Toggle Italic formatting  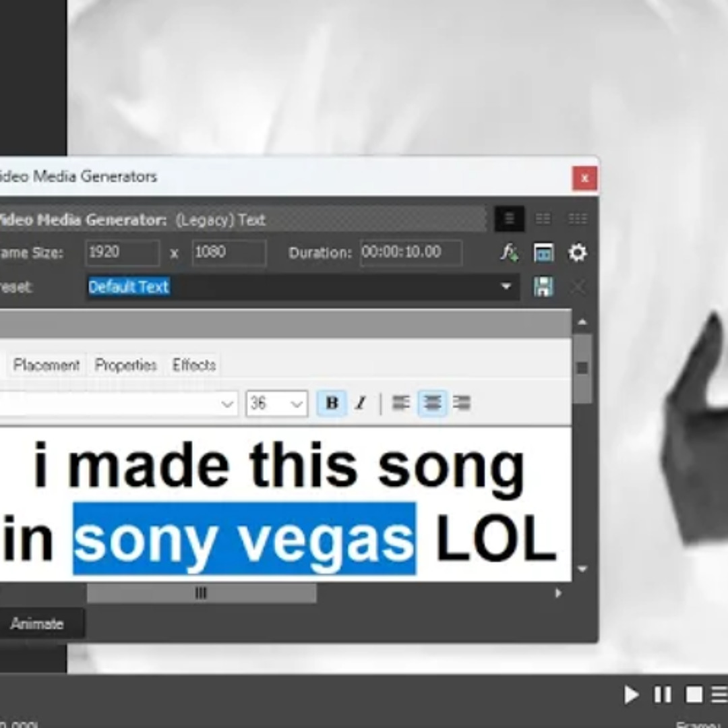pyautogui.click(x=360, y=403)
